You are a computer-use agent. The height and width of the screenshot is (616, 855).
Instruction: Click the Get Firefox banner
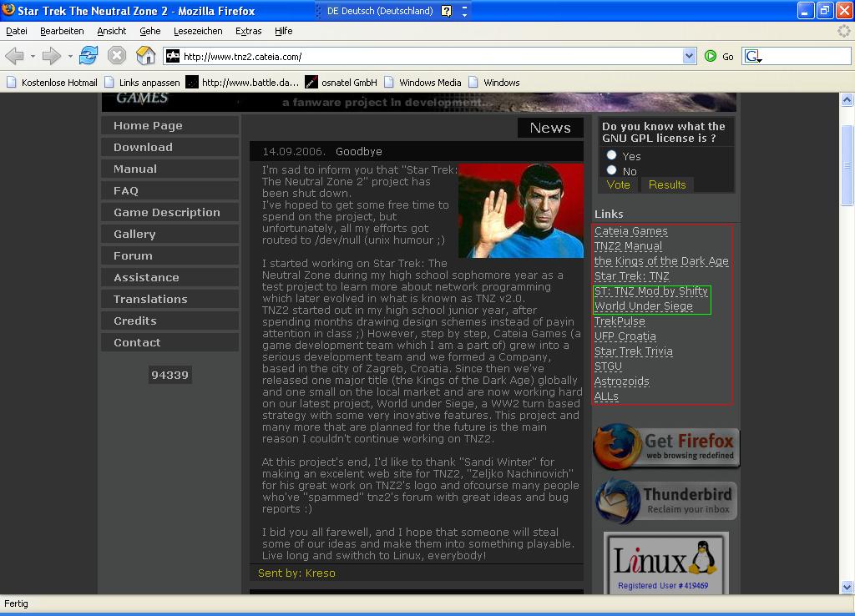click(666, 447)
